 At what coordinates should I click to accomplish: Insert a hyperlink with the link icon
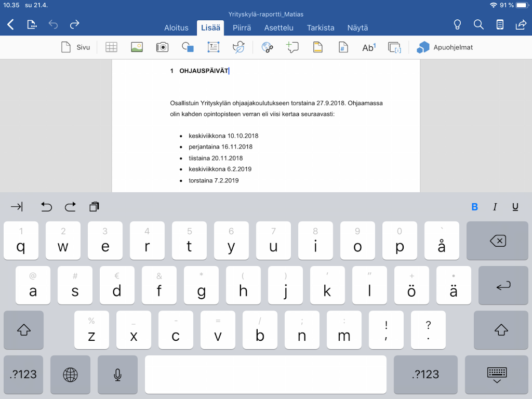[267, 47]
